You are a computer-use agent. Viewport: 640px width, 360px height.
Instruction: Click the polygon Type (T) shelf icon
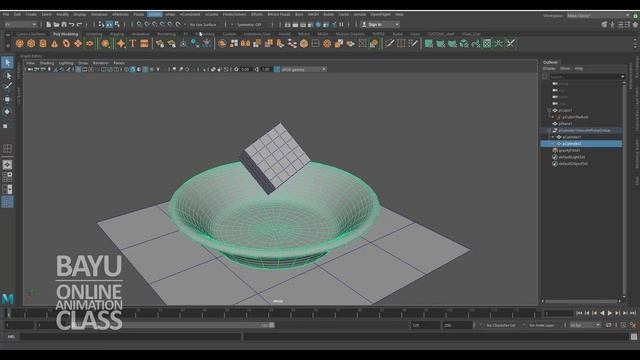133,44
